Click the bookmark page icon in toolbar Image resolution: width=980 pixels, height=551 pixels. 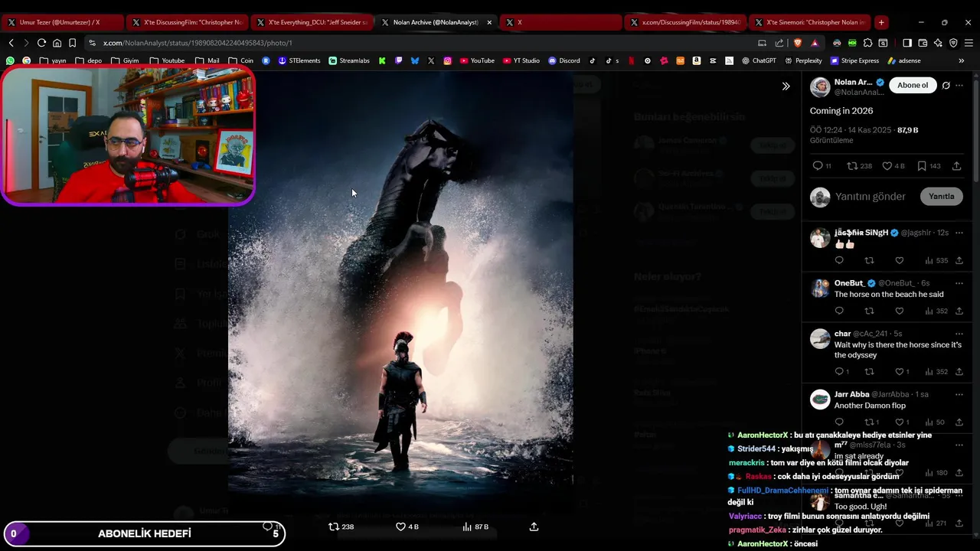click(x=72, y=43)
